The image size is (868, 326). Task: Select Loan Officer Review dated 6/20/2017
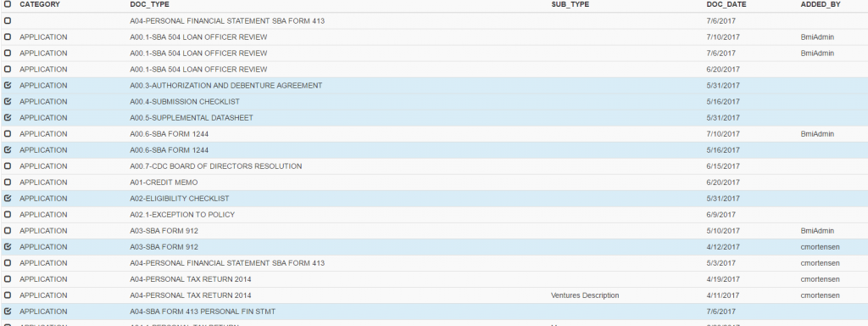point(434,70)
